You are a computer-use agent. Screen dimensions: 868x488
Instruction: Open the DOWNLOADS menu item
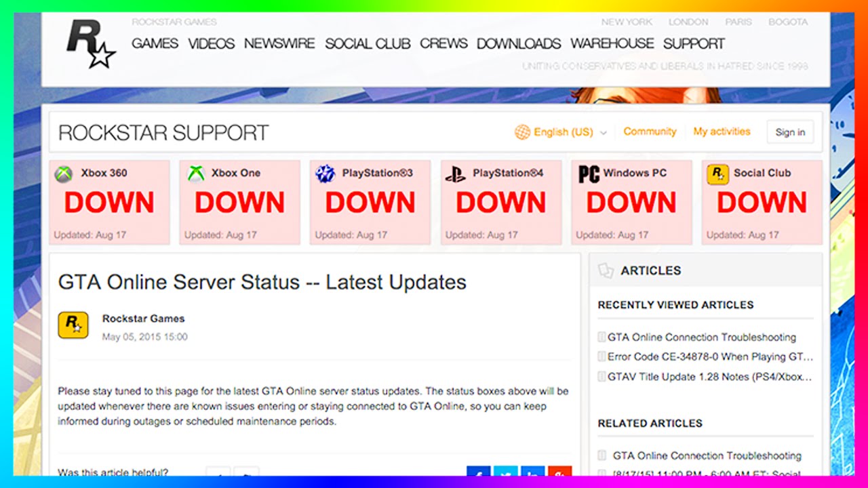(x=519, y=43)
